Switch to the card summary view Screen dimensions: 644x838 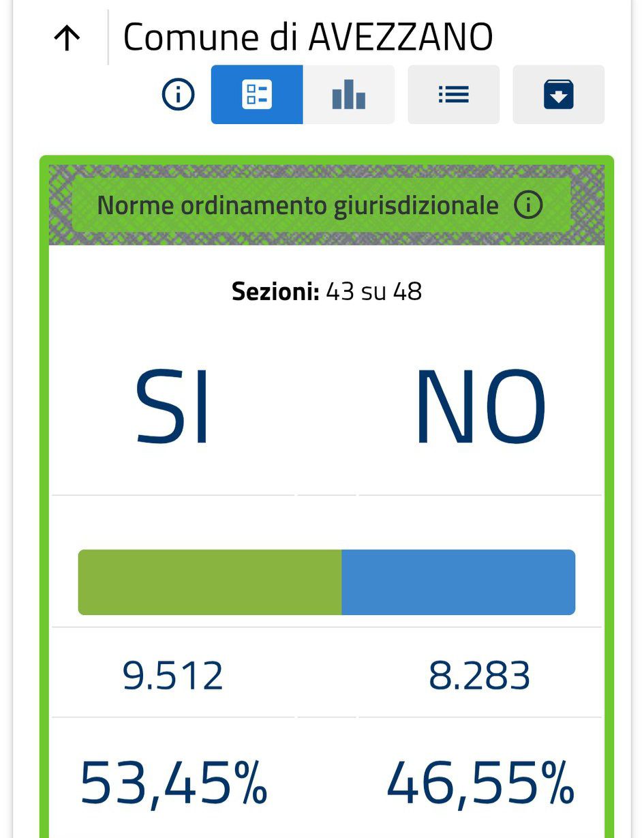point(257,95)
